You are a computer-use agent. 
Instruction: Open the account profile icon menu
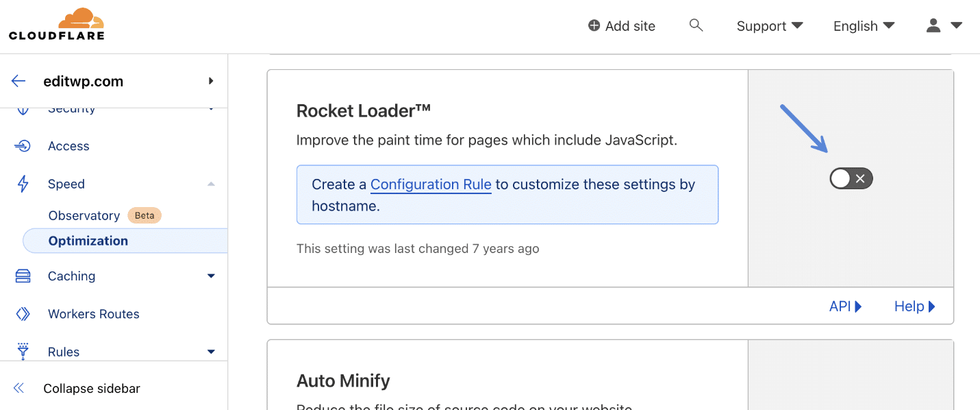[x=933, y=25]
